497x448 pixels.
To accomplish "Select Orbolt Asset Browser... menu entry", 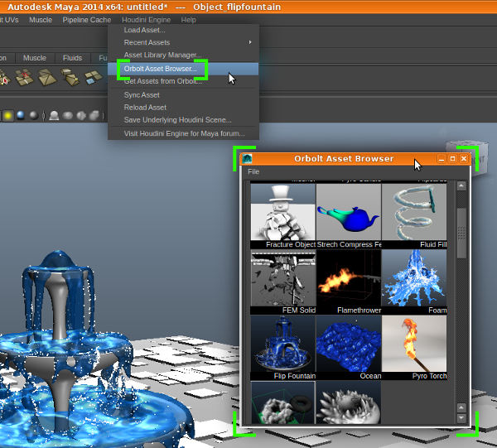I will coord(183,69).
